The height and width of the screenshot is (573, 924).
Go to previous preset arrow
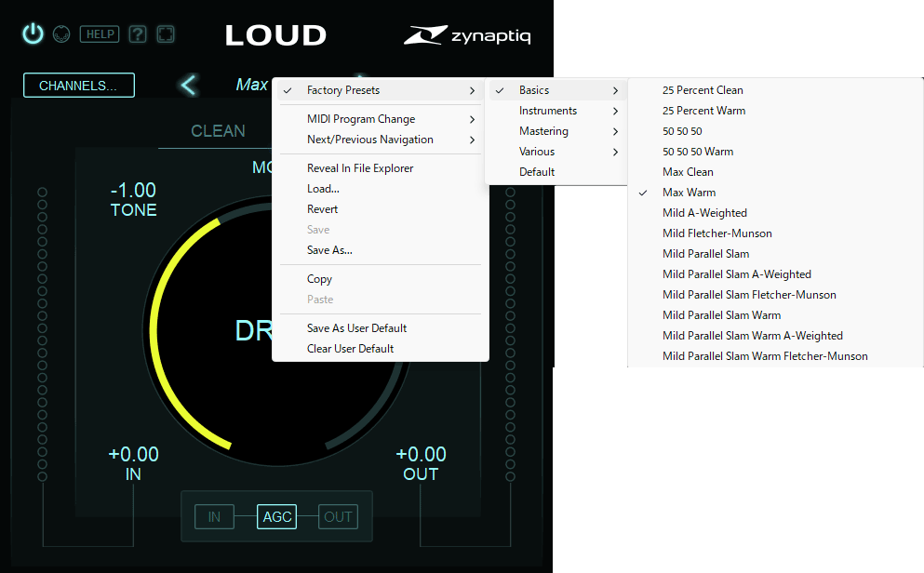189,86
